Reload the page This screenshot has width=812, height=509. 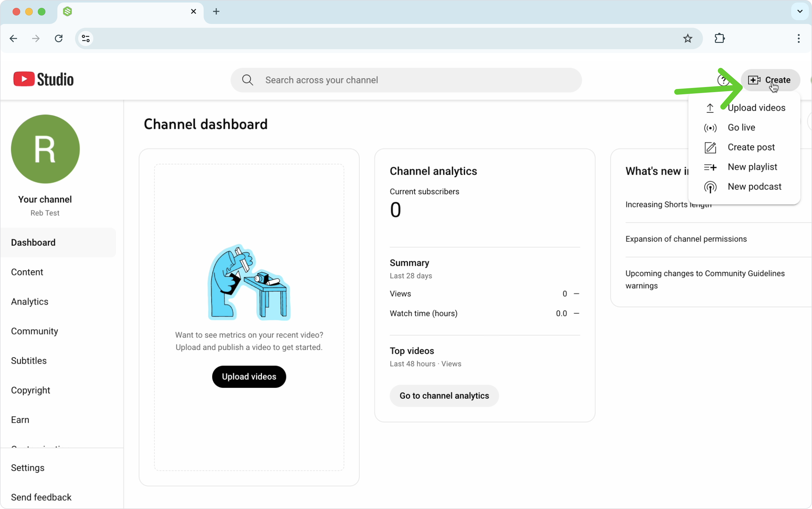point(59,39)
